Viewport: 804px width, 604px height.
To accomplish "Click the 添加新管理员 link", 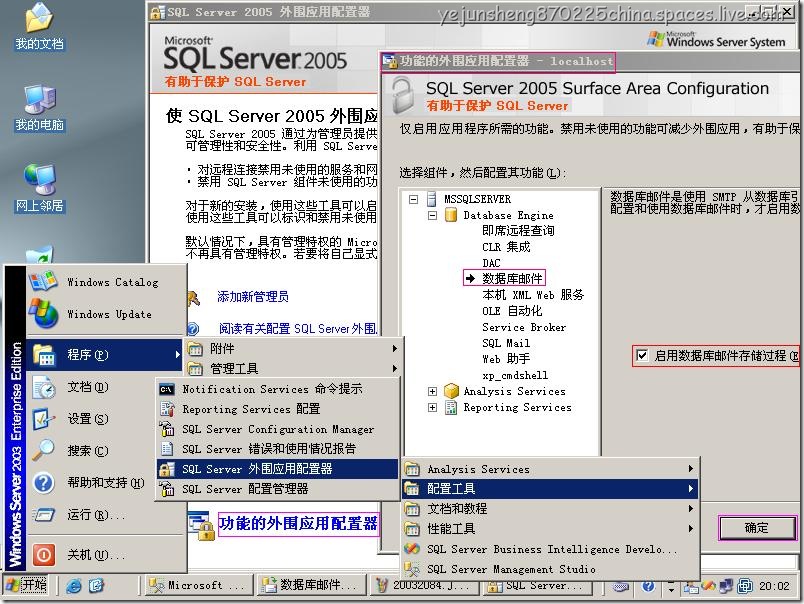I will (253, 296).
